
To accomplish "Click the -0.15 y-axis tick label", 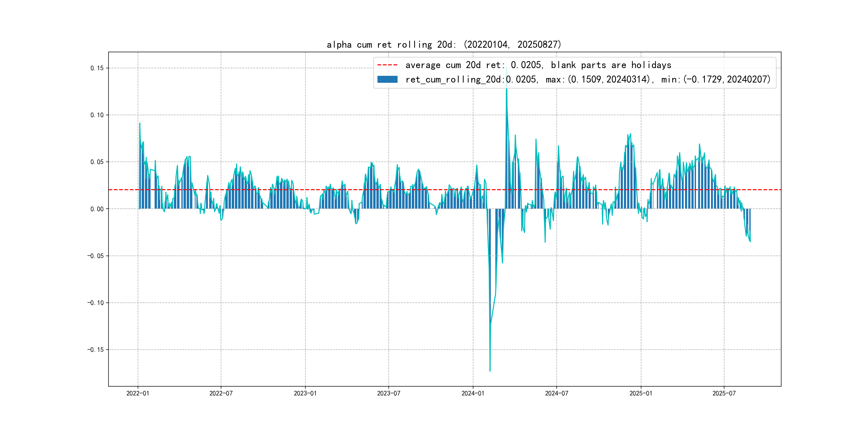I will [x=95, y=349].
